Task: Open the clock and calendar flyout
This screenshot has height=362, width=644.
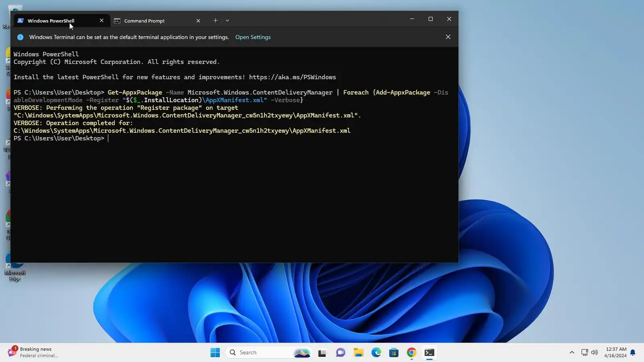Action: (x=615, y=352)
